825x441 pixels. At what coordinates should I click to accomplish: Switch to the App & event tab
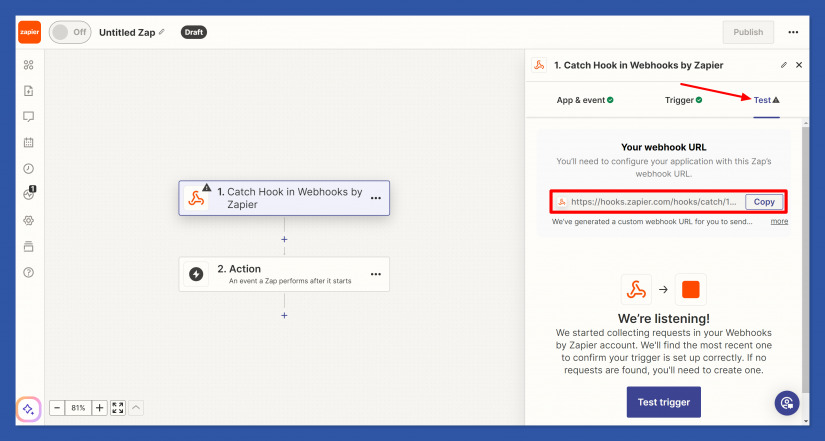click(x=585, y=100)
